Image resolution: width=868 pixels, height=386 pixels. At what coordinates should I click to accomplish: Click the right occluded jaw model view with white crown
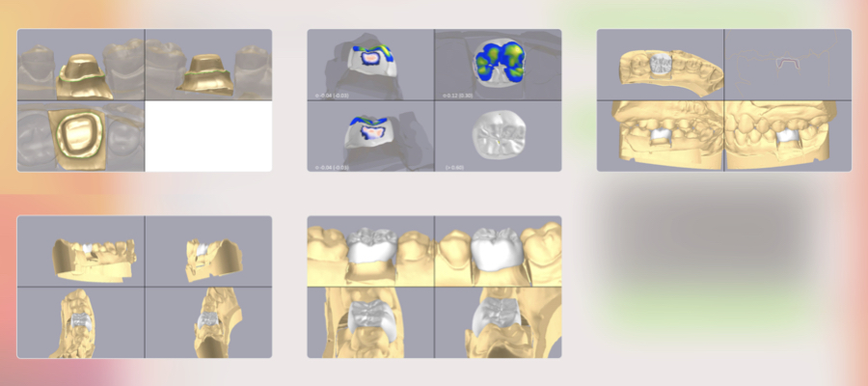788,136
